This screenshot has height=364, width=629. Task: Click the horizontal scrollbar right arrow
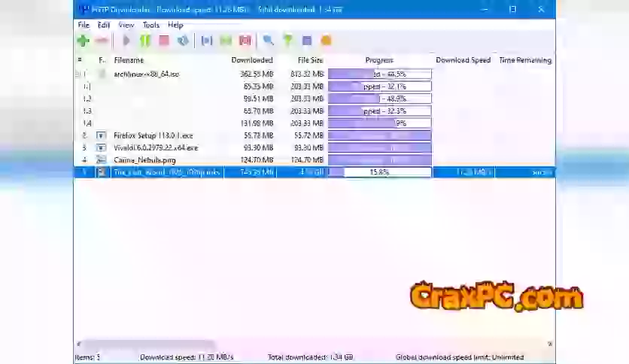tap(550, 344)
